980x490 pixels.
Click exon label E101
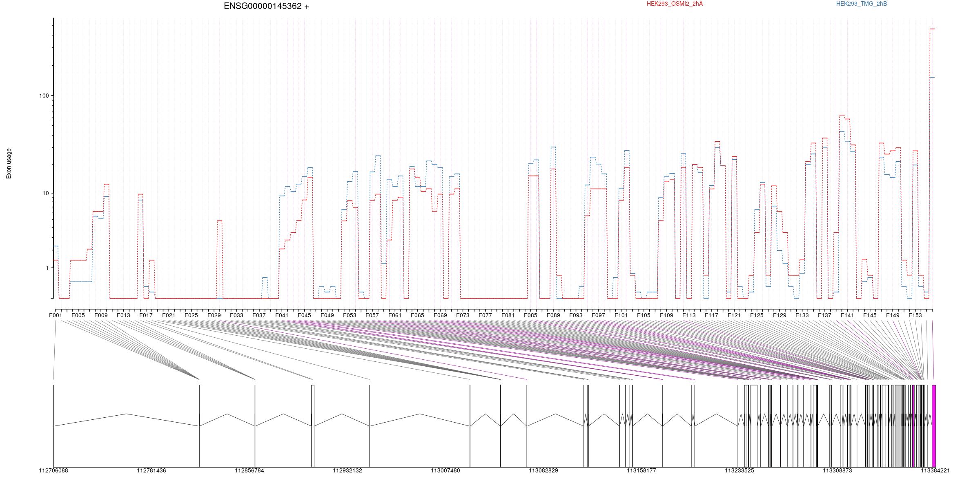621,315
